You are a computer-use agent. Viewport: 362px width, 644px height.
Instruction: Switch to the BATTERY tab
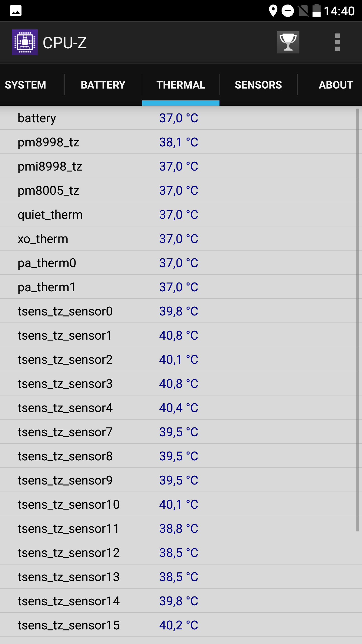[103, 85]
